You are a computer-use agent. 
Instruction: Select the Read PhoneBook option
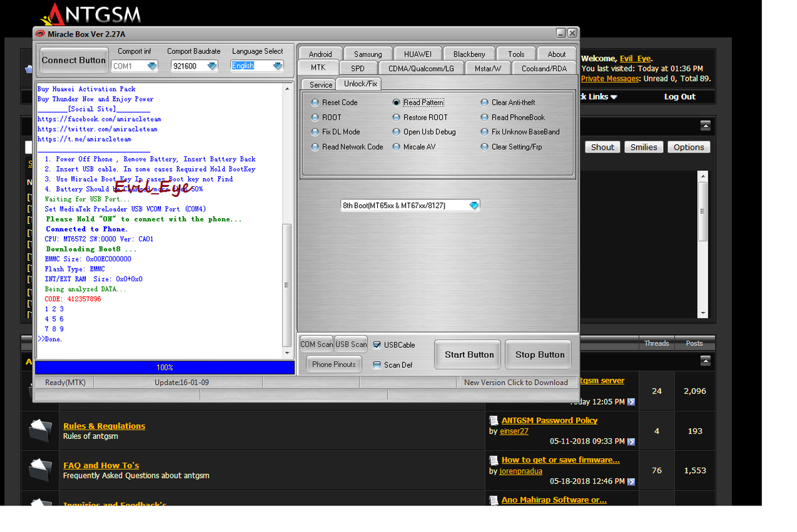point(513,118)
